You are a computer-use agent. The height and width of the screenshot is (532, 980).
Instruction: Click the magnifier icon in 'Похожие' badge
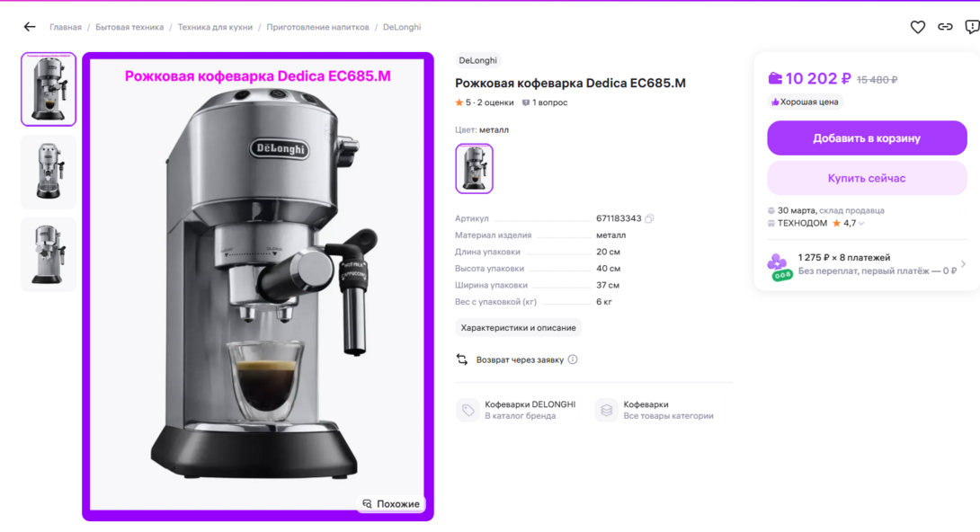click(x=367, y=504)
